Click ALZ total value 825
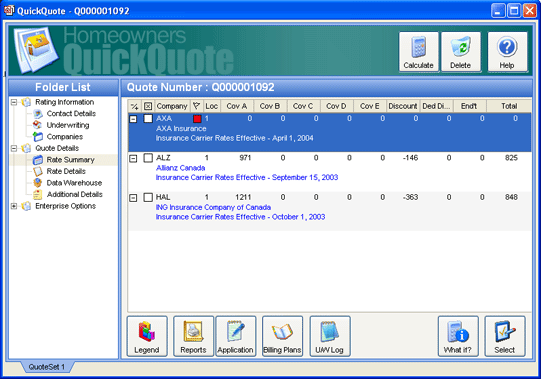541x379 pixels. pos(511,158)
